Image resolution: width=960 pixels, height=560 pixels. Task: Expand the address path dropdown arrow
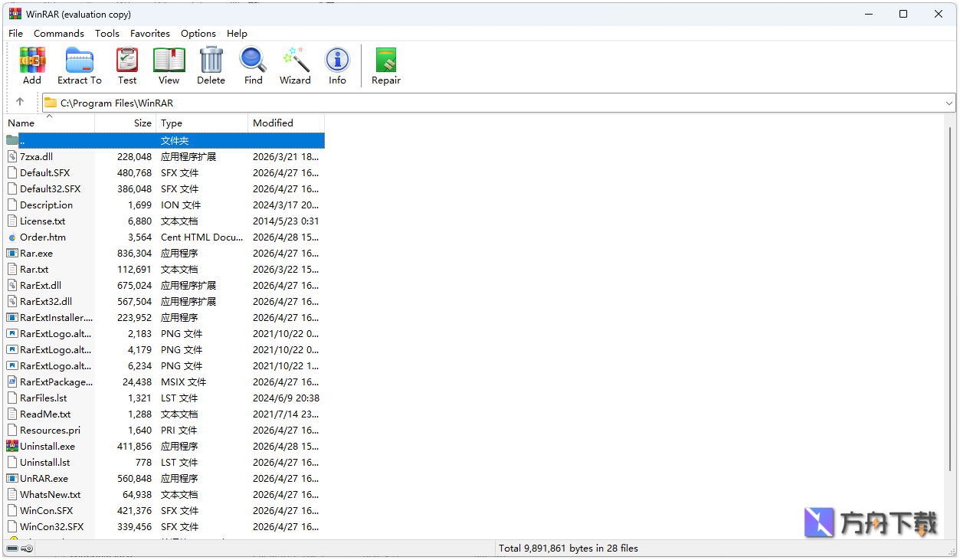click(949, 103)
